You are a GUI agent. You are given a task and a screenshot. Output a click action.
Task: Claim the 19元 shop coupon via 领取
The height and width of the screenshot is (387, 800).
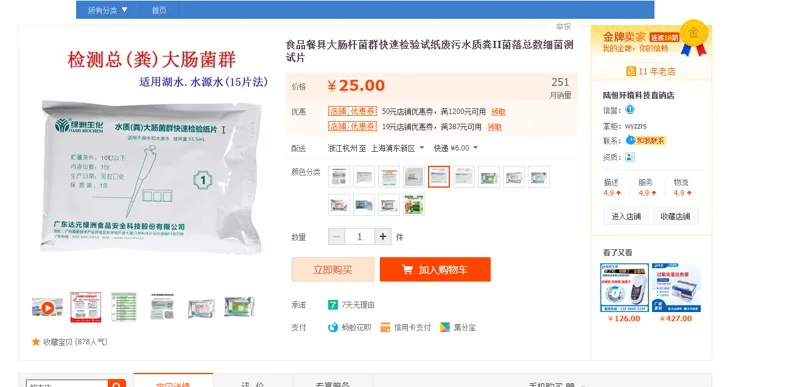(x=494, y=127)
